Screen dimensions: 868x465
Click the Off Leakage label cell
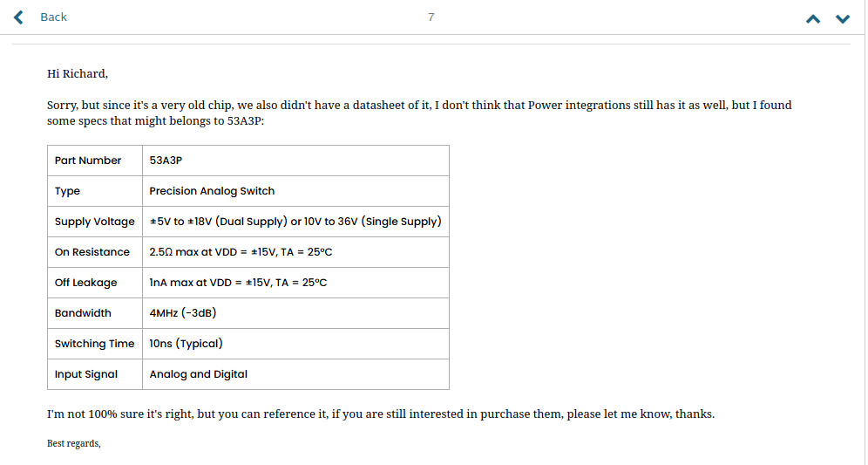pos(85,283)
